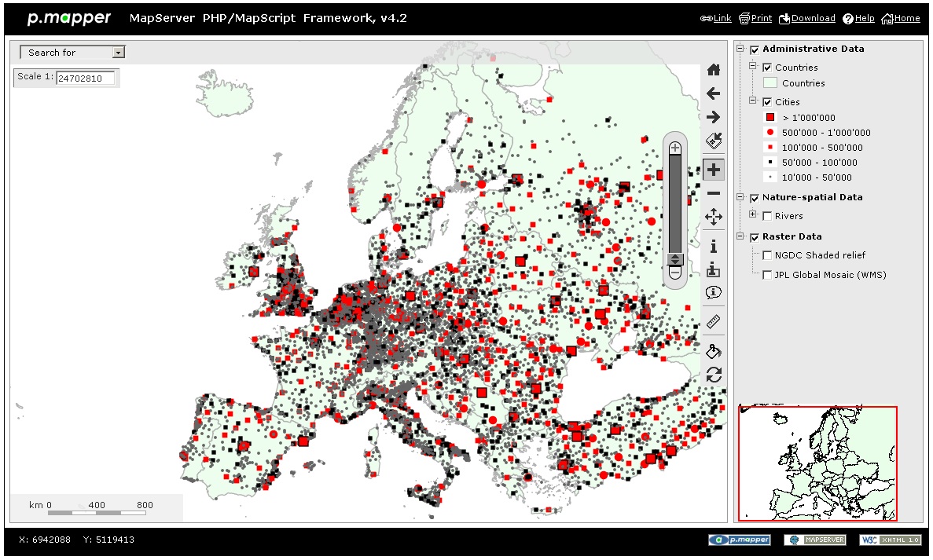
Task: Click the Help link
Action: [x=858, y=18]
